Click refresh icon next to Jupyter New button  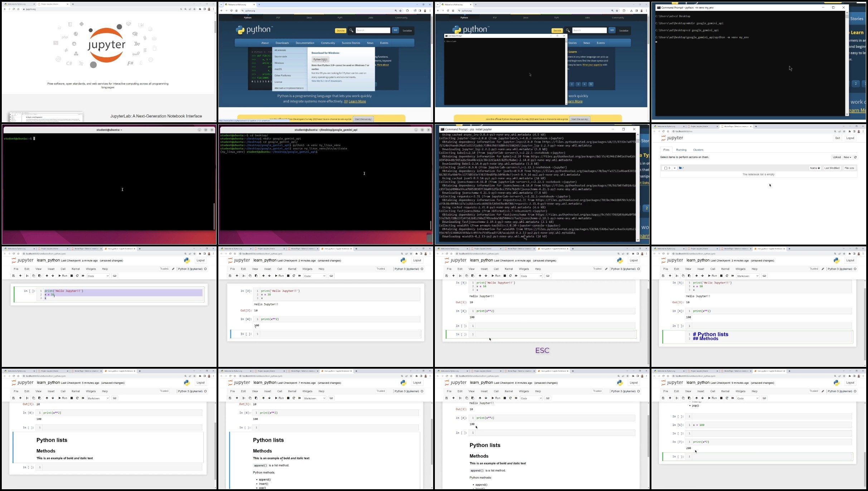pyautogui.click(x=855, y=157)
